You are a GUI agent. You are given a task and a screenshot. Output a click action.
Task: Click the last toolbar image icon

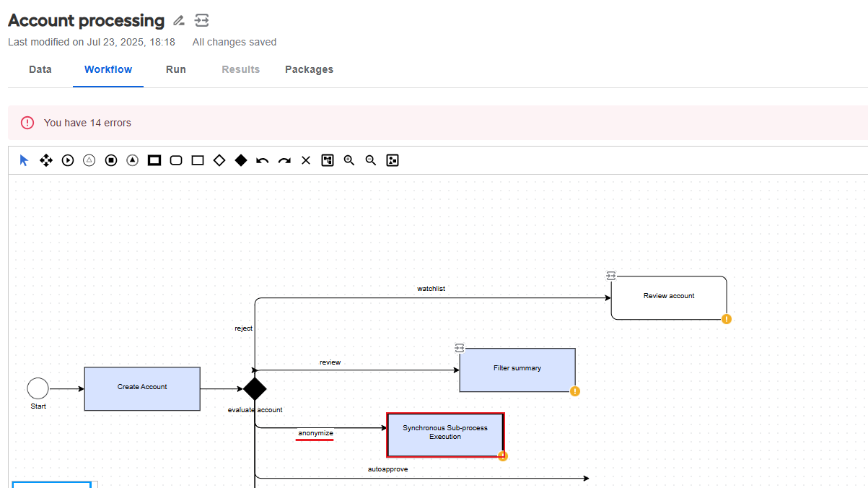(393, 160)
